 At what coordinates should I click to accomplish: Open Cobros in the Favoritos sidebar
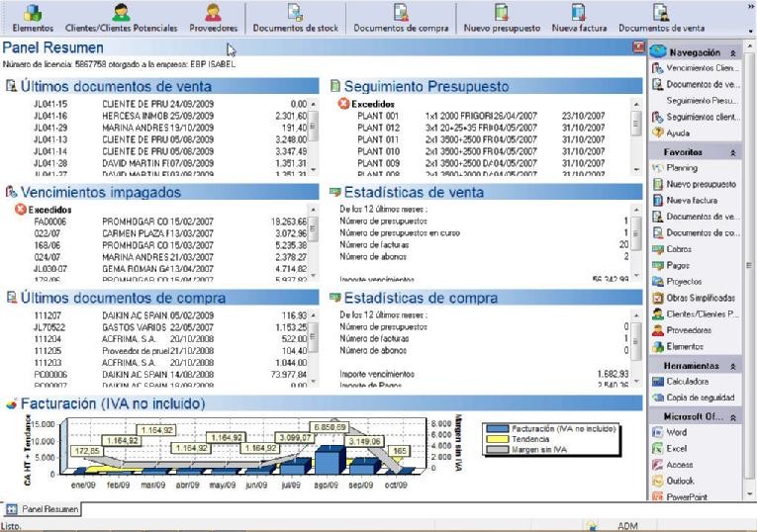(x=683, y=249)
